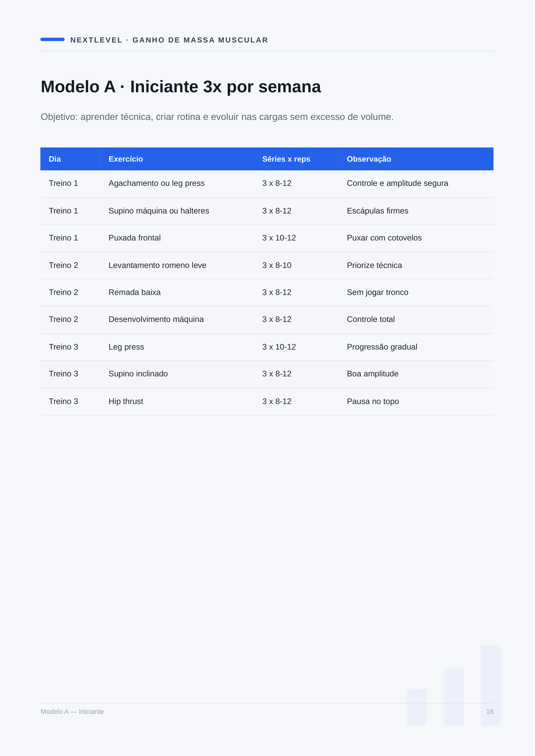This screenshot has height=756, width=535.
Task: Click the Objetivo subtitle text
Action: 217,117
